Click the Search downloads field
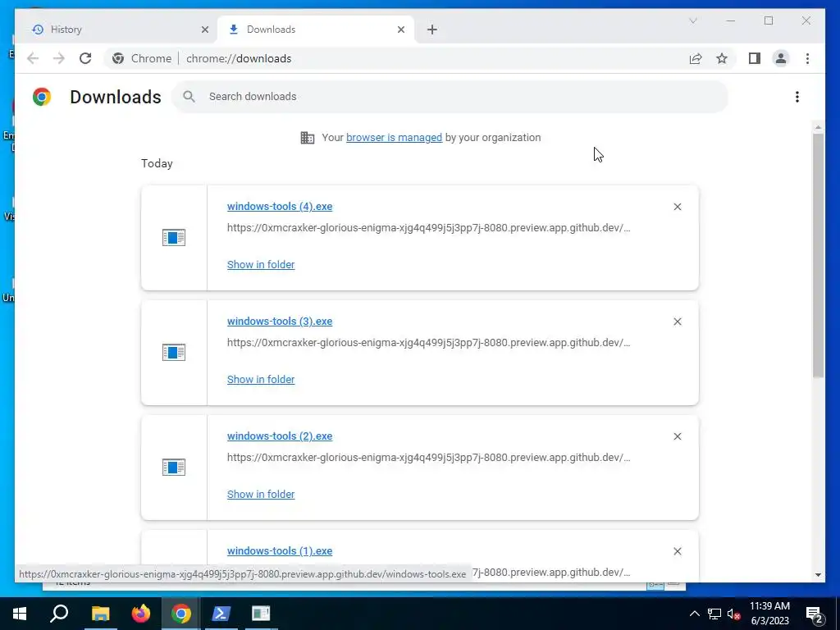The image size is (840, 630). coord(450,97)
